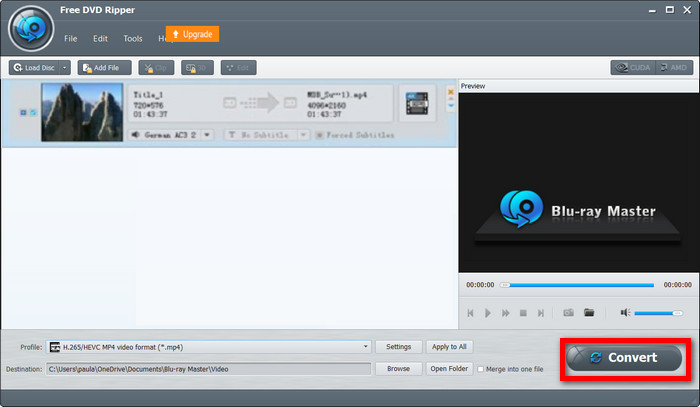The image size is (700, 407).
Task: Move the title down with blue arrow
Action: click(x=451, y=106)
